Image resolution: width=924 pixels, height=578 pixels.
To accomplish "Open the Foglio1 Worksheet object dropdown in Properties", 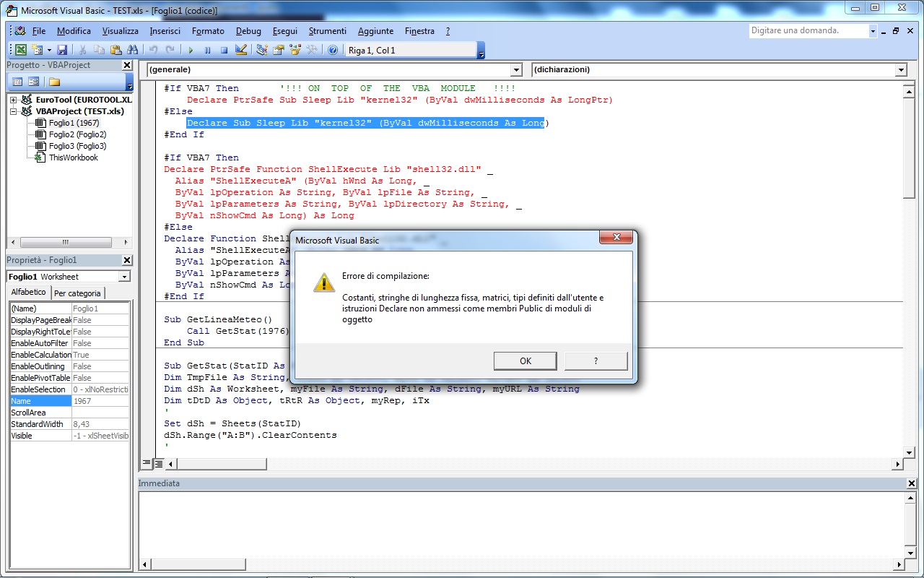I will [124, 277].
